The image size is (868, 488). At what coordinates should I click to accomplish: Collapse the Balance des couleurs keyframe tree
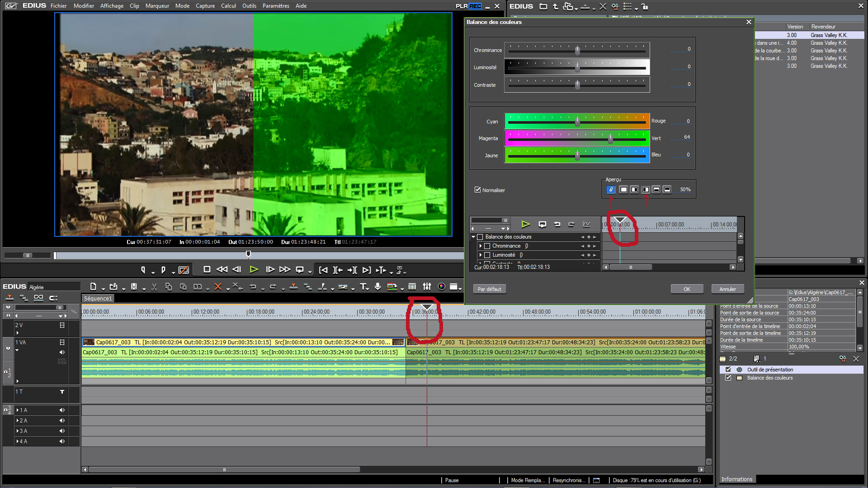(473, 237)
